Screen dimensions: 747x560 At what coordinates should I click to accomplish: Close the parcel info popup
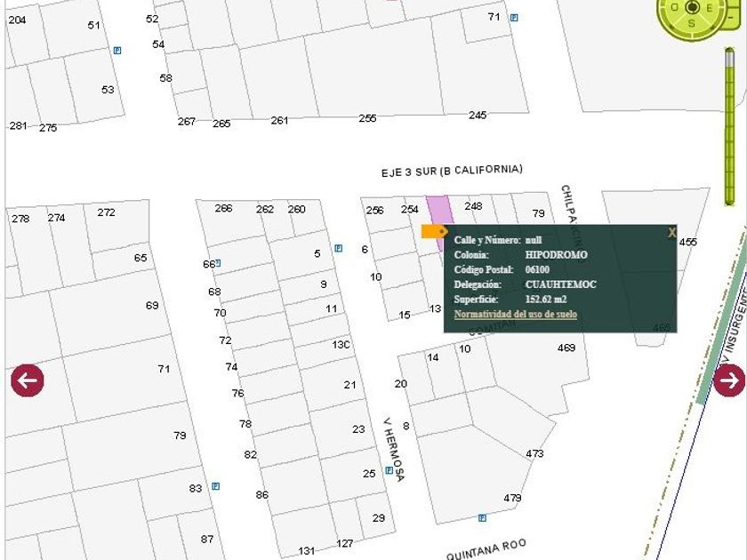672,233
